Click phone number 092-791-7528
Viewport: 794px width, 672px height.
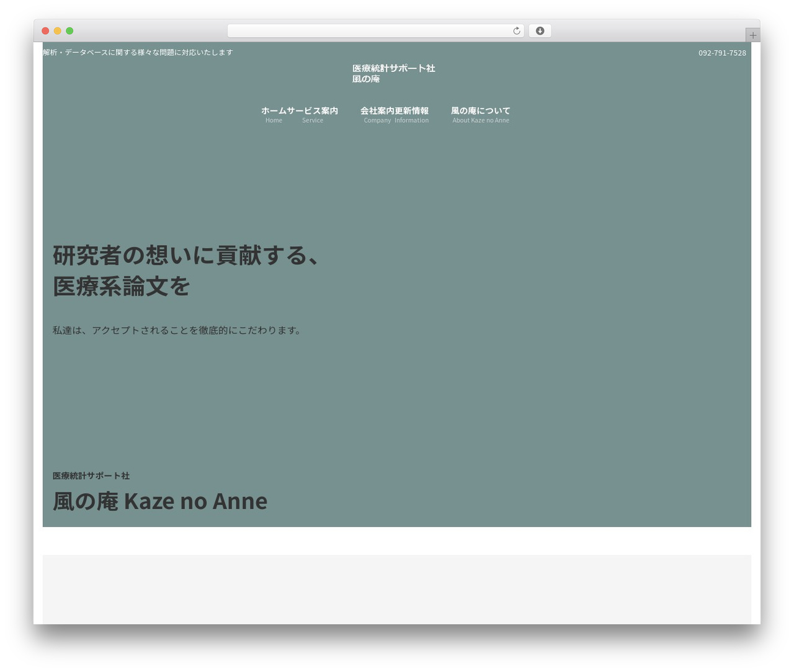pyautogui.click(x=722, y=53)
